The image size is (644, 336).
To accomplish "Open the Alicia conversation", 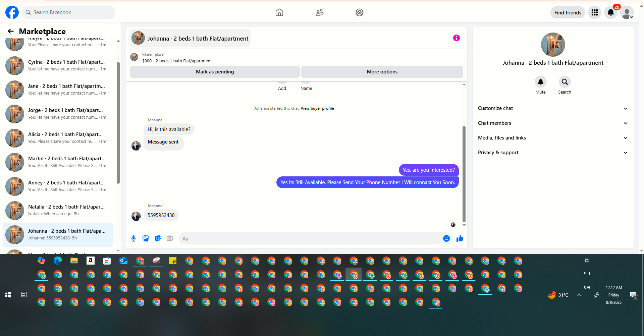I will [x=58, y=138].
